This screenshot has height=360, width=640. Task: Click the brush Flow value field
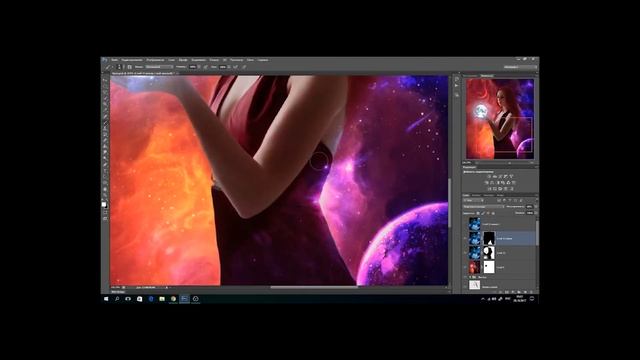222,67
